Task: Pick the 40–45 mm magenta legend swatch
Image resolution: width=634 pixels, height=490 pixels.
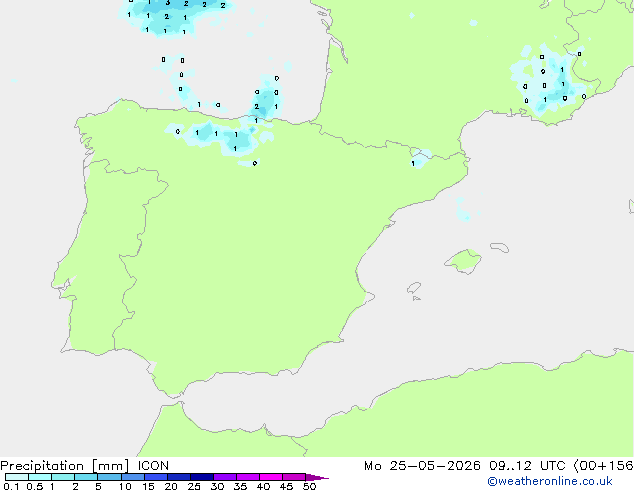Action: (x=271, y=477)
